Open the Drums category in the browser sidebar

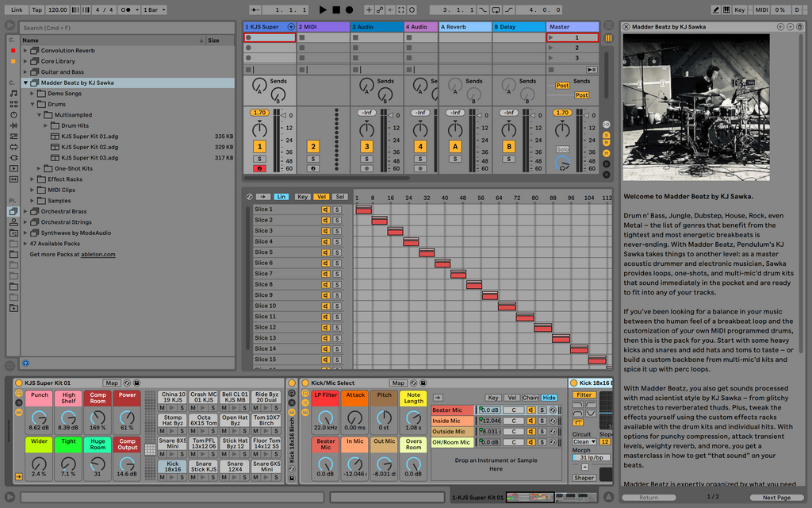[13, 104]
